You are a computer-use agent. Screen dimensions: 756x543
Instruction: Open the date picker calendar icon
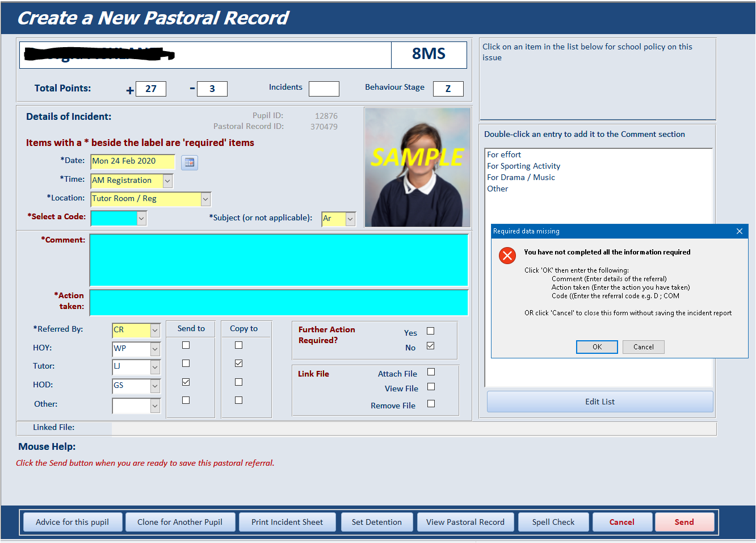[x=190, y=162]
